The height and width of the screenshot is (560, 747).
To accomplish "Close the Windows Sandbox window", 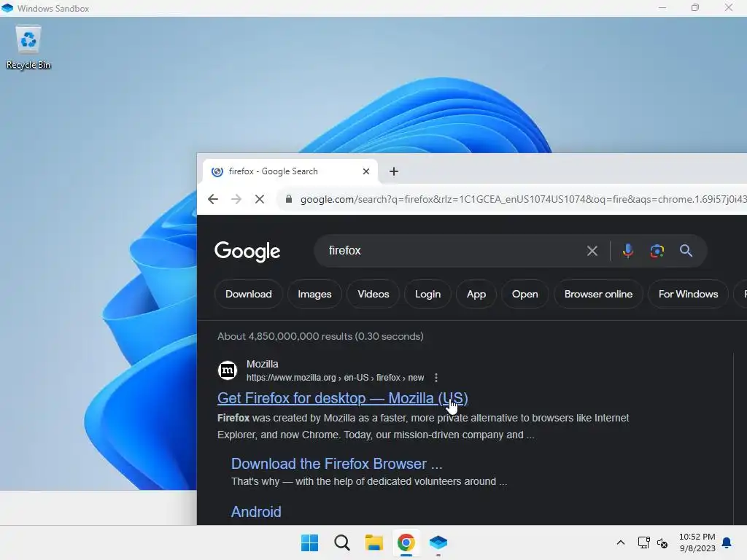I will 729,7.
